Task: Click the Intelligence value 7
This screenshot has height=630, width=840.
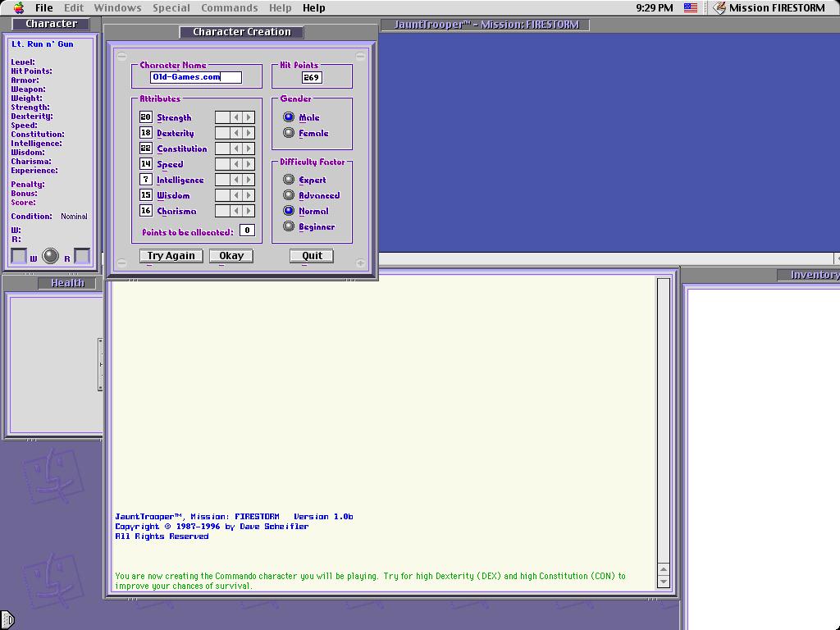Action: pos(146,180)
